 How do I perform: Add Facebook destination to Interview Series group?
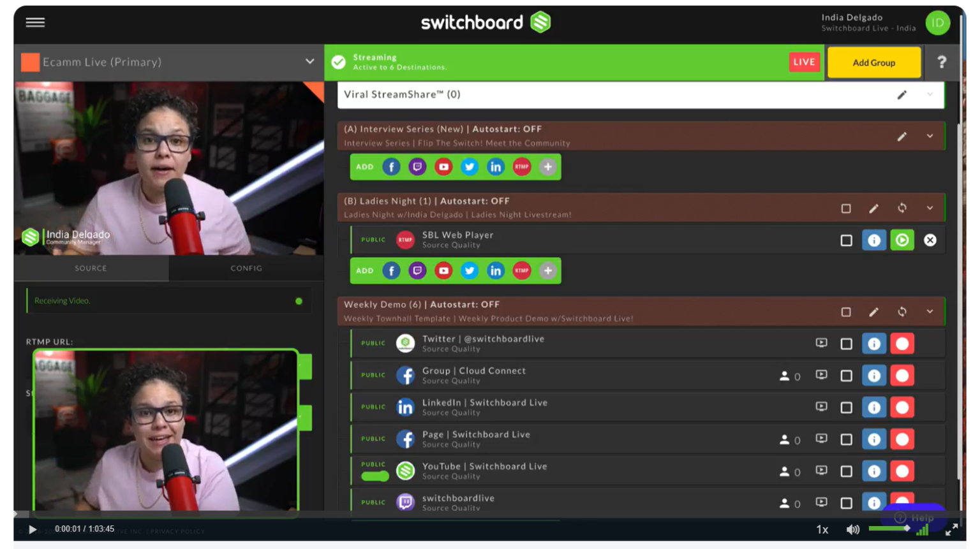[390, 166]
